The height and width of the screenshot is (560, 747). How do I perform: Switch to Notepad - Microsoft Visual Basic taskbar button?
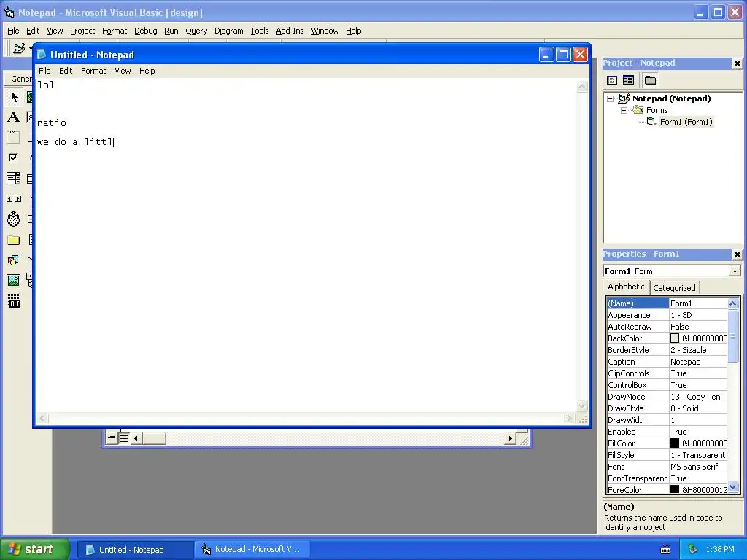point(253,550)
